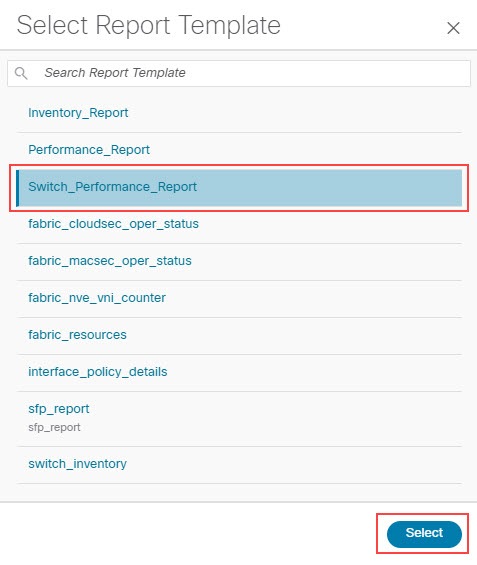Click blank area right of switch_inventory
The height and width of the screenshot is (565, 477).
294,464
